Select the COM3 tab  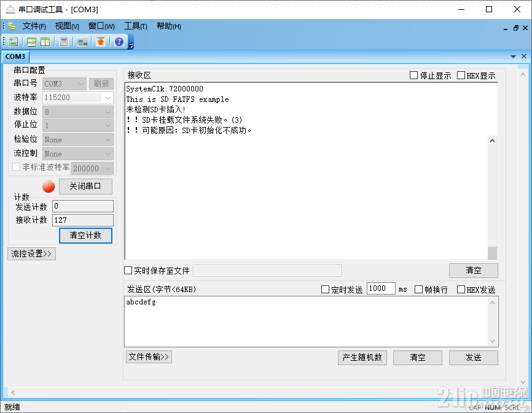15,56
